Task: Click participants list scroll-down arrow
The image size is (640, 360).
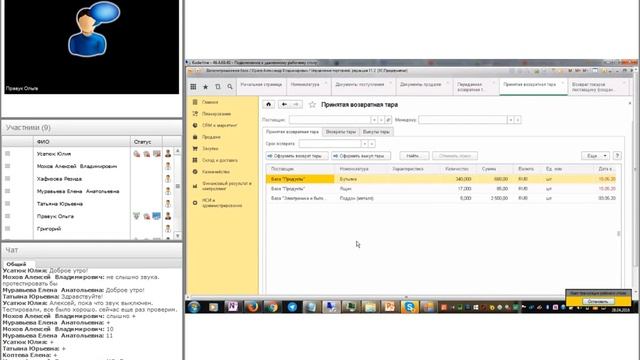Action: pos(178,236)
